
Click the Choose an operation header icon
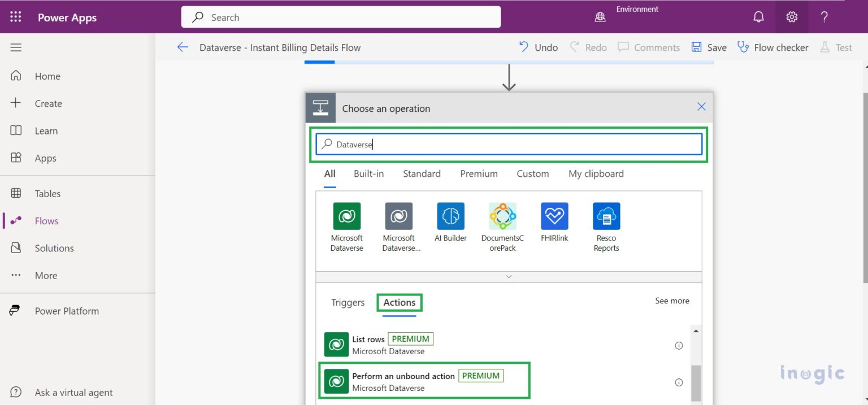point(320,108)
